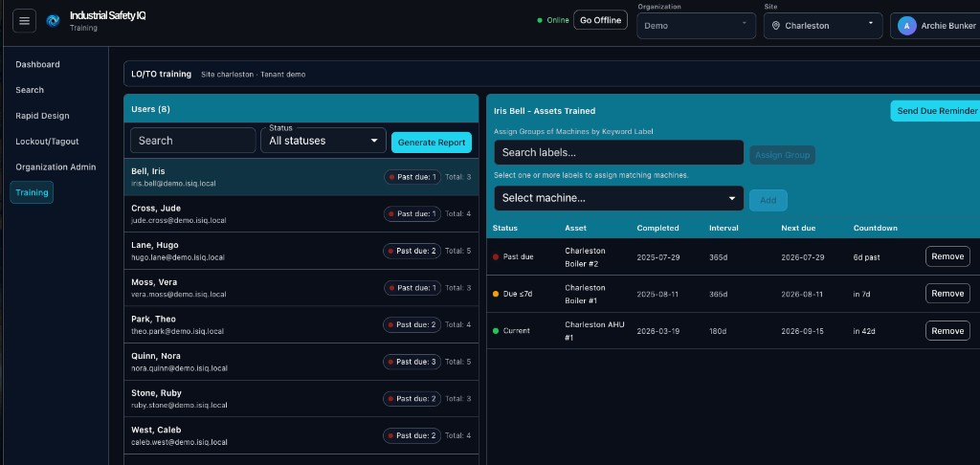This screenshot has width=980, height=465.
Task: Click the Generate Report button
Action: [432, 143]
